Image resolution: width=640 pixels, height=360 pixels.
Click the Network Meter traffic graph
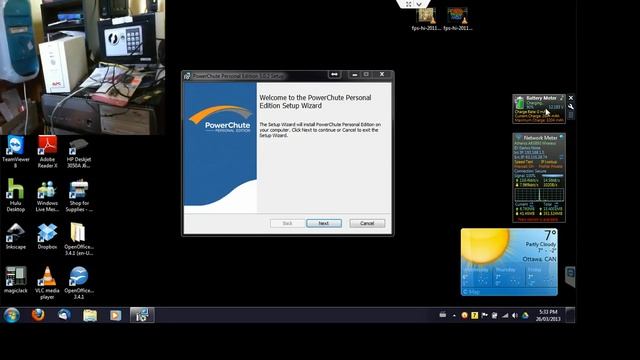point(539,195)
